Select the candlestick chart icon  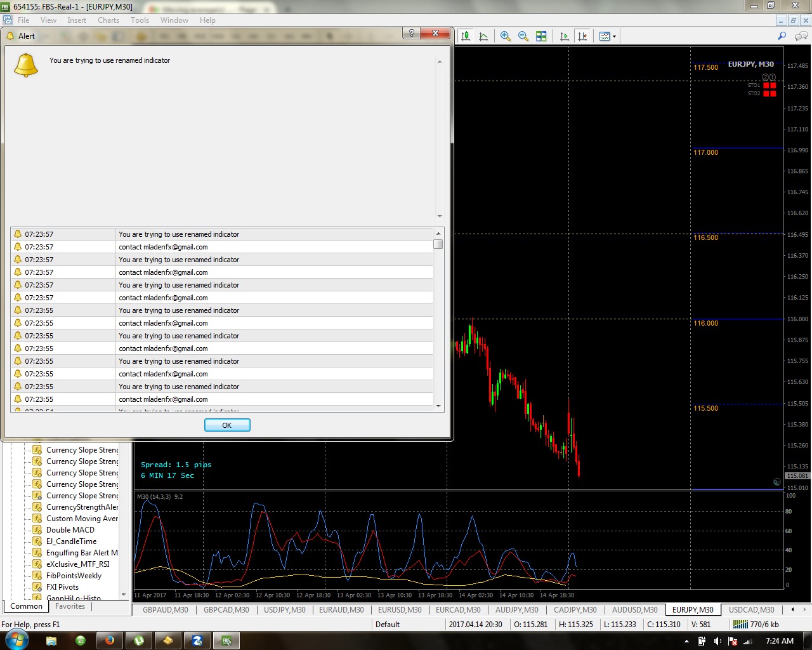(466, 36)
